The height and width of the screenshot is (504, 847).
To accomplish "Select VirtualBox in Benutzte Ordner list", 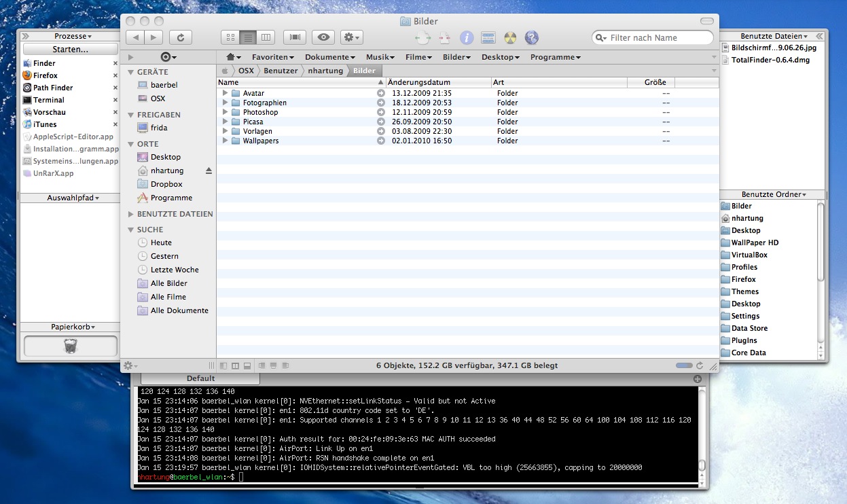I will [x=749, y=255].
